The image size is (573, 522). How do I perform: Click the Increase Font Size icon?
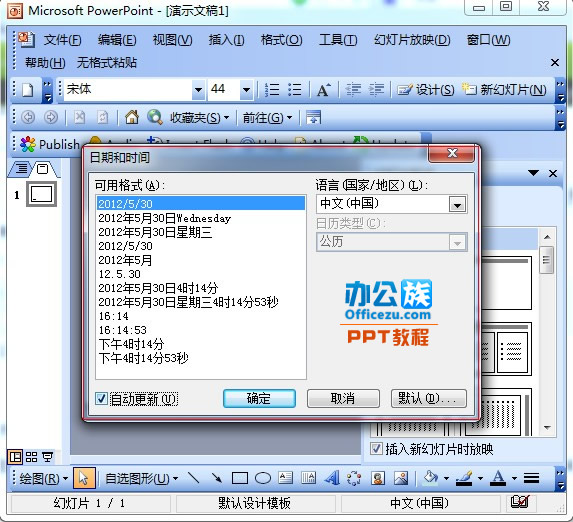click(323, 90)
